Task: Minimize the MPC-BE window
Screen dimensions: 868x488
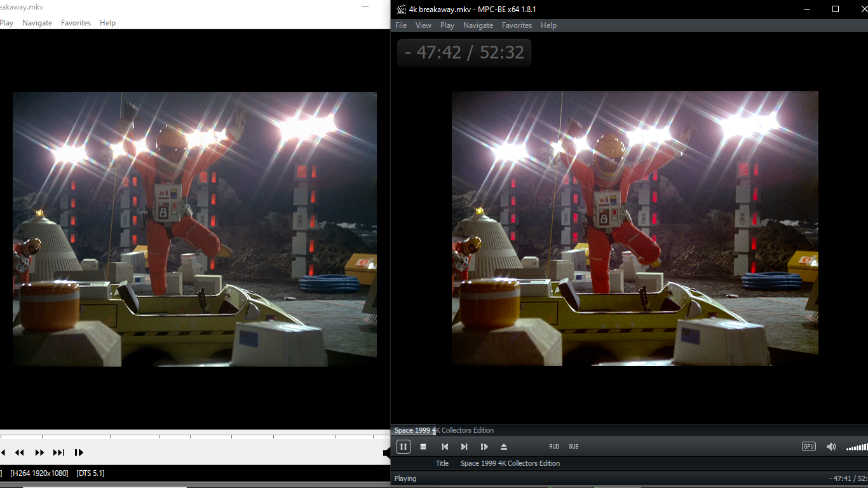Action: (x=808, y=9)
